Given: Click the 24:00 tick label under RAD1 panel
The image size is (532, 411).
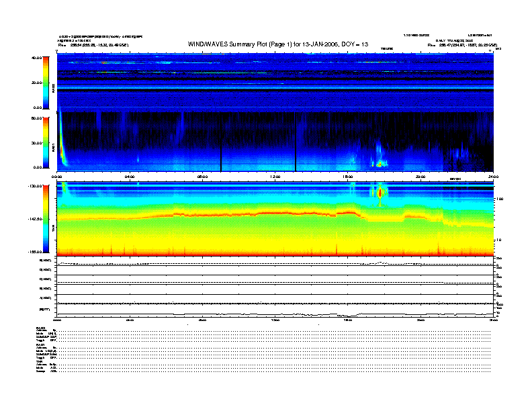Looking at the screenshot, I should point(493,177).
